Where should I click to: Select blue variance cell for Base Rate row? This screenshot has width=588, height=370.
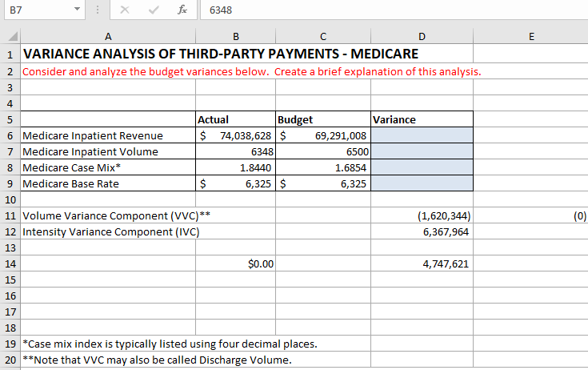[x=422, y=183]
